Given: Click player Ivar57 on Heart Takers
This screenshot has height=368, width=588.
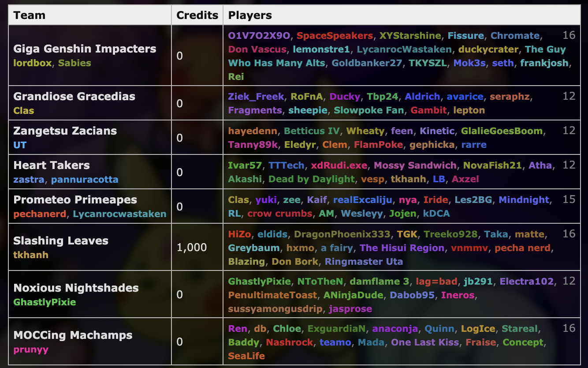Looking at the screenshot, I should (245, 165).
